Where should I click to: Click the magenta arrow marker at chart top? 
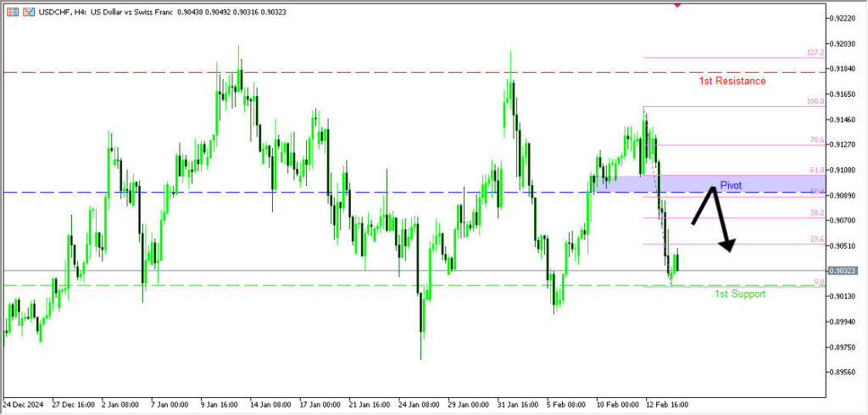(676, 3)
